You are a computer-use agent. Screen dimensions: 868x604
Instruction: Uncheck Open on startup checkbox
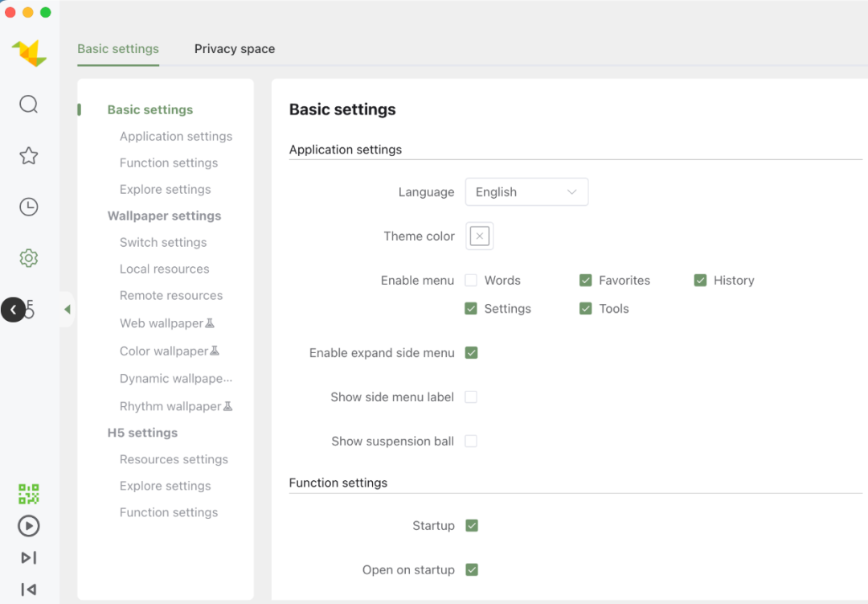472,569
